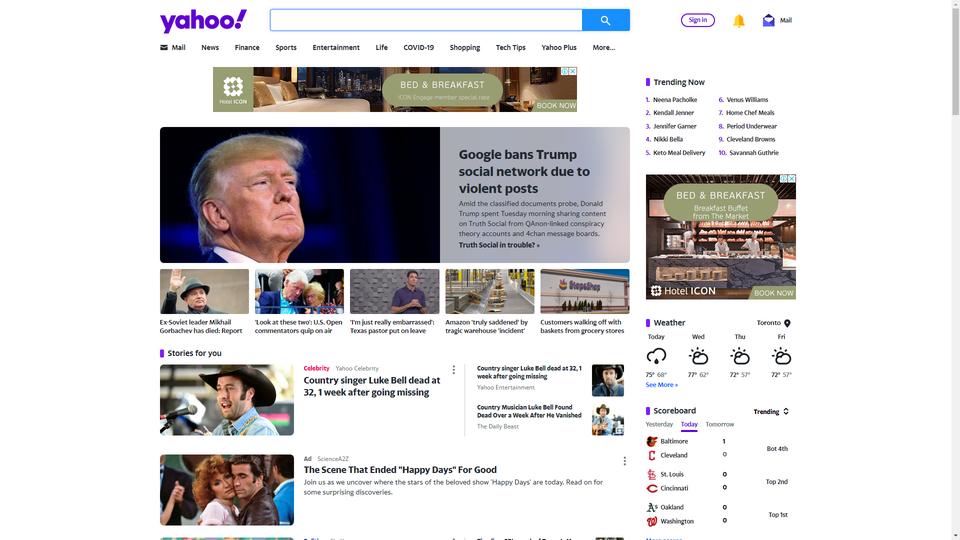Open options menu for Happy Days ad
Image resolution: width=960 pixels, height=540 pixels.
coord(624,461)
